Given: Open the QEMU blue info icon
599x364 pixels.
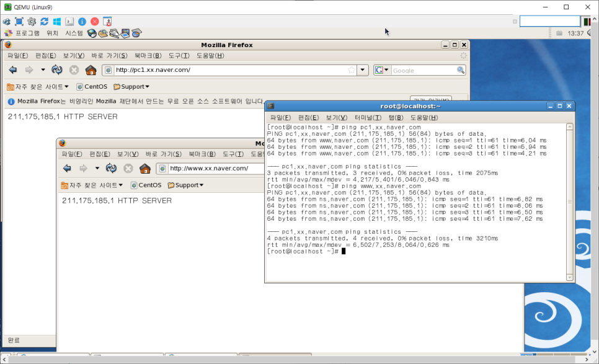Looking at the screenshot, I should tap(82, 22).
